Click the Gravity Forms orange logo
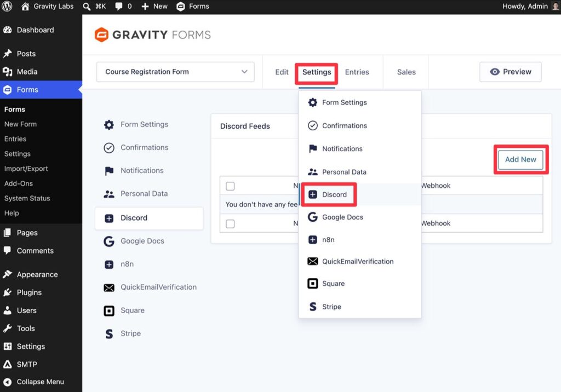Image resolution: width=561 pixels, height=392 pixels. tap(101, 34)
